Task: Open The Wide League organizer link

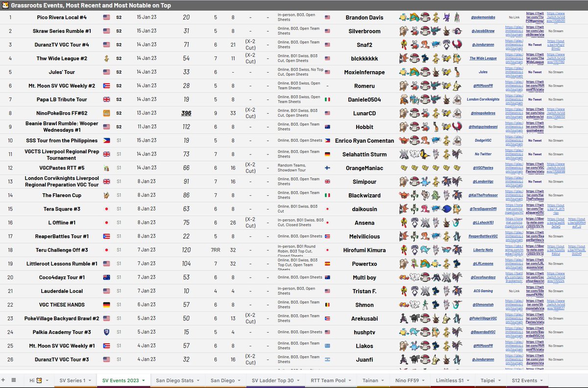Action: tap(483, 58)
